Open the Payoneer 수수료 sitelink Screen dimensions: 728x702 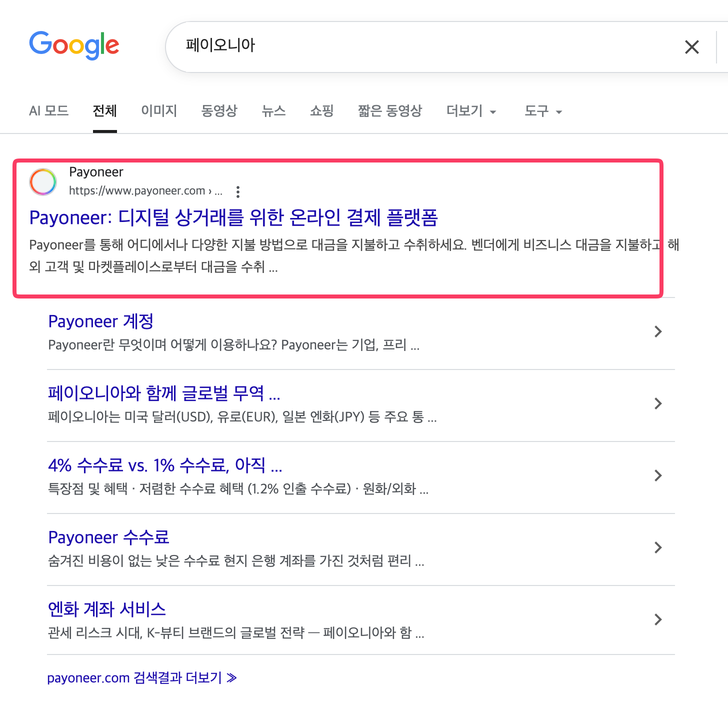click(x=108, y=537)
